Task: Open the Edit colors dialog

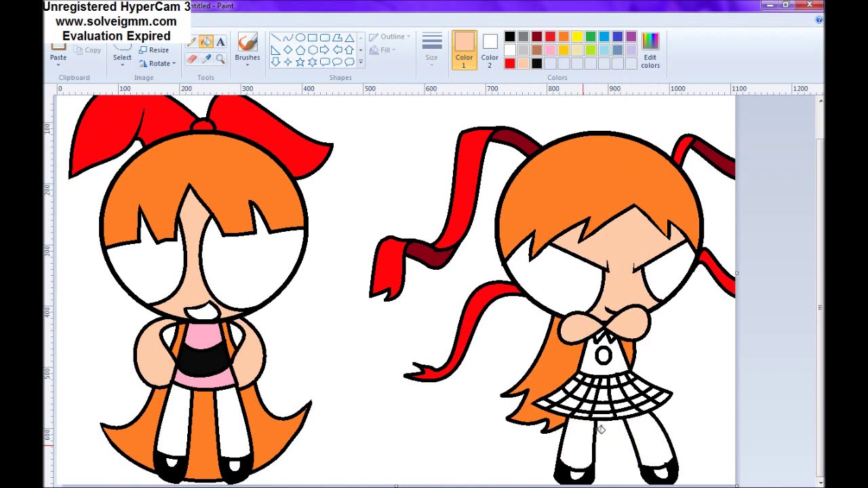Action: click(650, 49)
